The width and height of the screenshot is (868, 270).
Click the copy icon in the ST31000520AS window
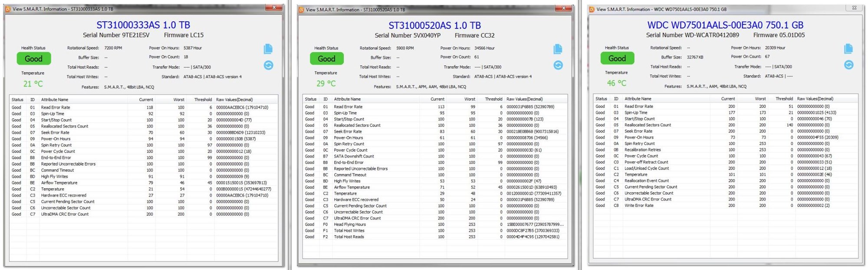click(x=558, y=49)
